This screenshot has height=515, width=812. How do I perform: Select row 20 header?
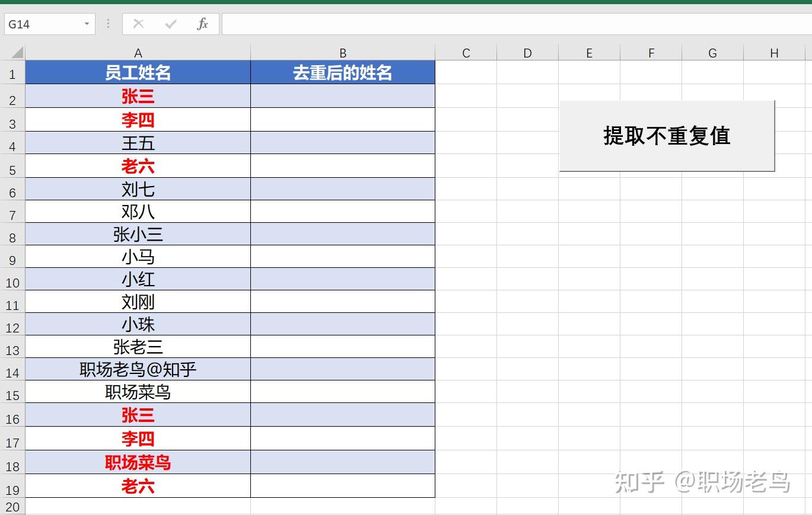click(x=12, y=507)
